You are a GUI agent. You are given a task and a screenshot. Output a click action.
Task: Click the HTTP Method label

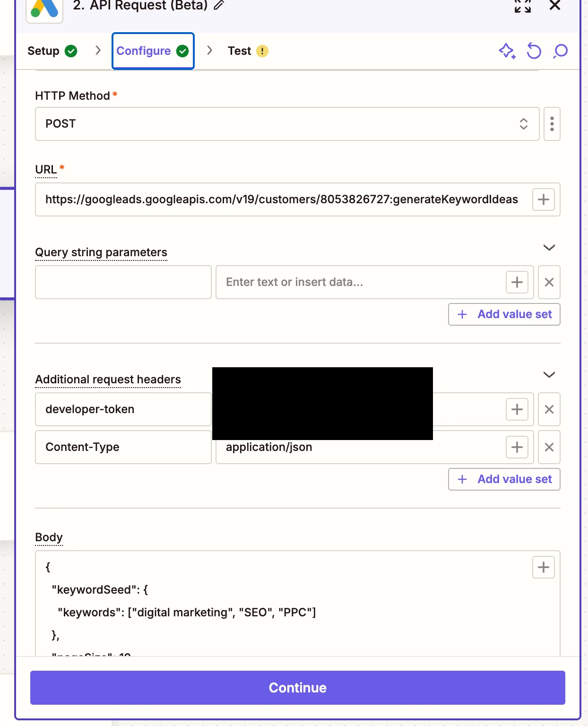[x=72, y=96]
